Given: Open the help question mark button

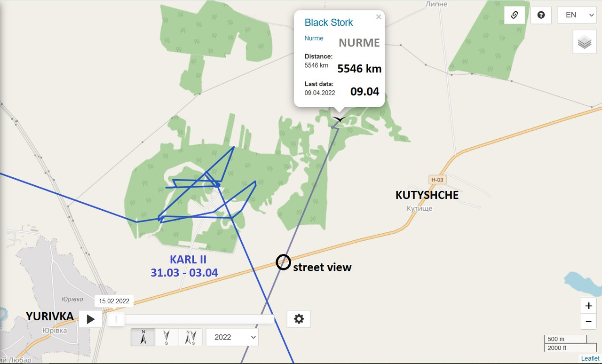Looking at the screenshot, I should [541, 15].
